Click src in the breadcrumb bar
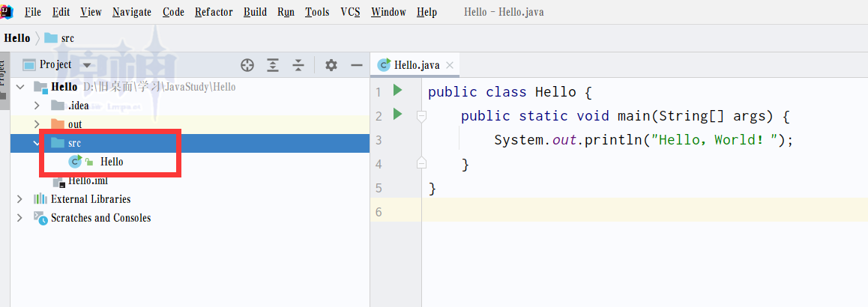This screenshot has height=307, width=868. pos(59,38)
